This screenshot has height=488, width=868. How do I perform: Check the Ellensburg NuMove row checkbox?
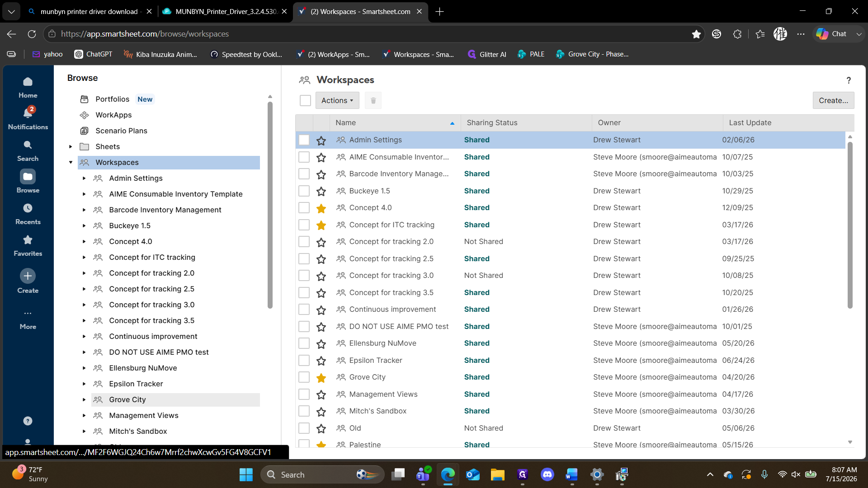[x=304, y=343]
